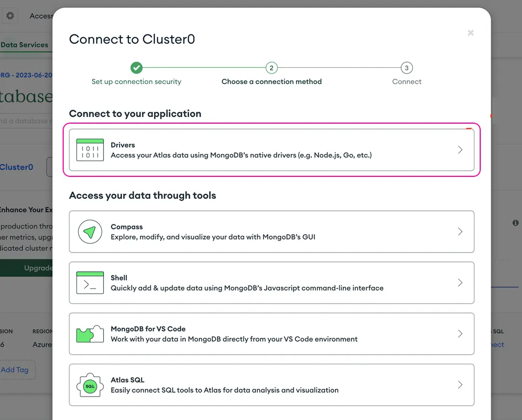This screenshot has height=420, width=522.
Task: Click the Compass paper-plane icon
Action: tap(90, 232)
